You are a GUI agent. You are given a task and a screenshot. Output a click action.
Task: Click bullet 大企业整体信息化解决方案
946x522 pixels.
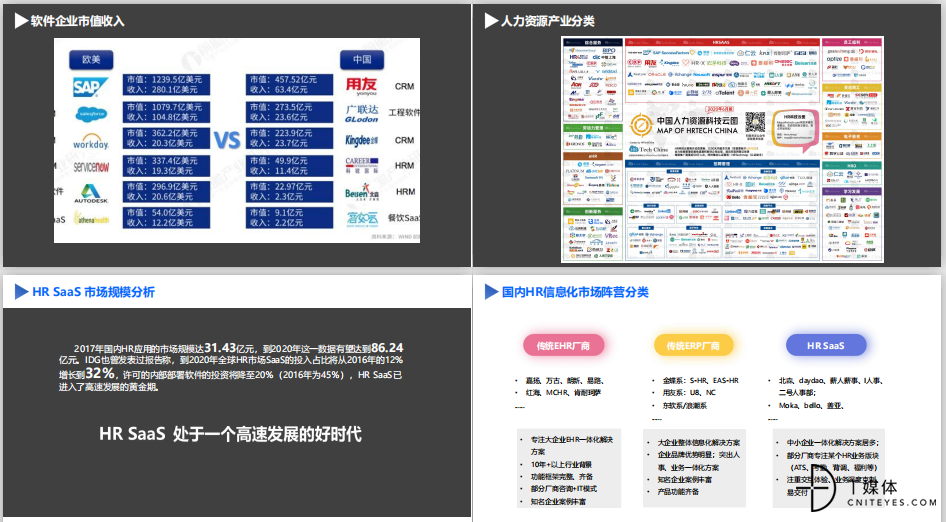pyautogui.click(x=699, y=443)
